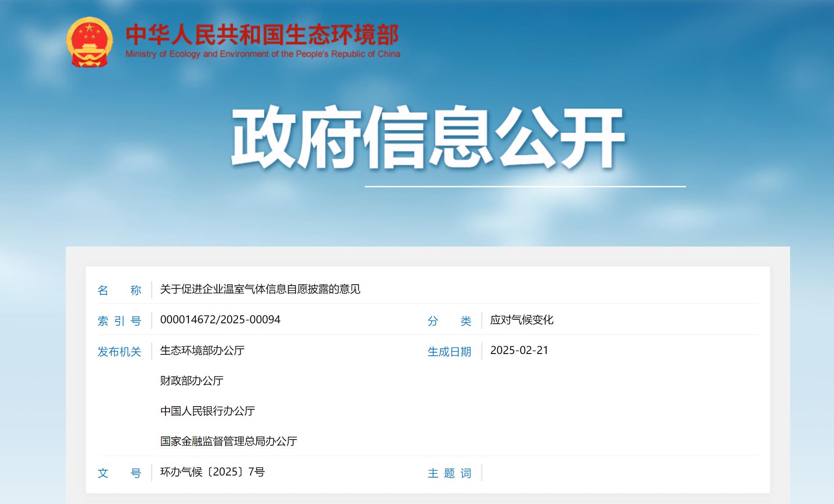834x504 pixels.
Task: Click the 政府信息公开 banner heading
Action: (x=428, y=137)
